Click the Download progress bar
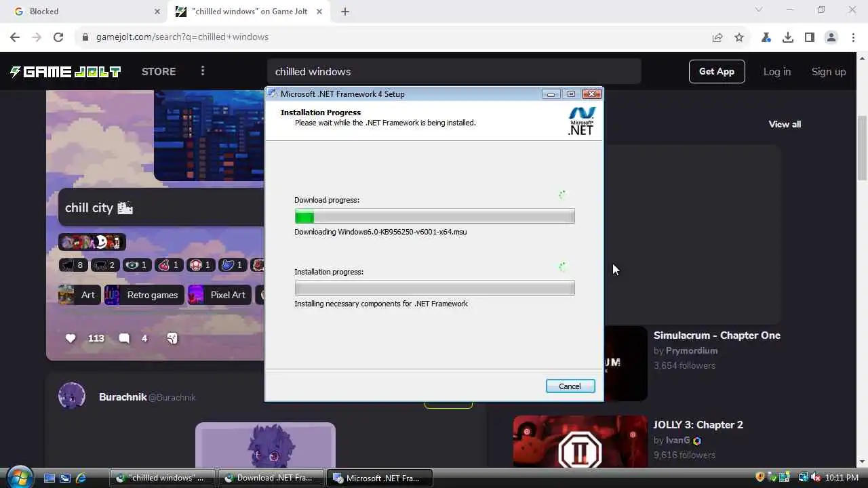Screen dimensions: 868x488 pyautogui.click(x=435, y=217)
